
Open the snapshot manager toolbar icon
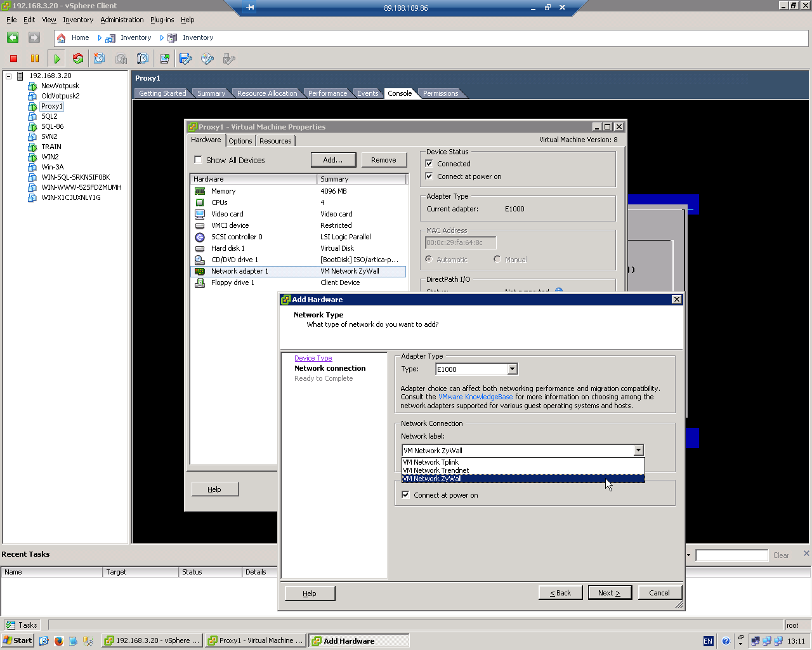tap(143, 59)
